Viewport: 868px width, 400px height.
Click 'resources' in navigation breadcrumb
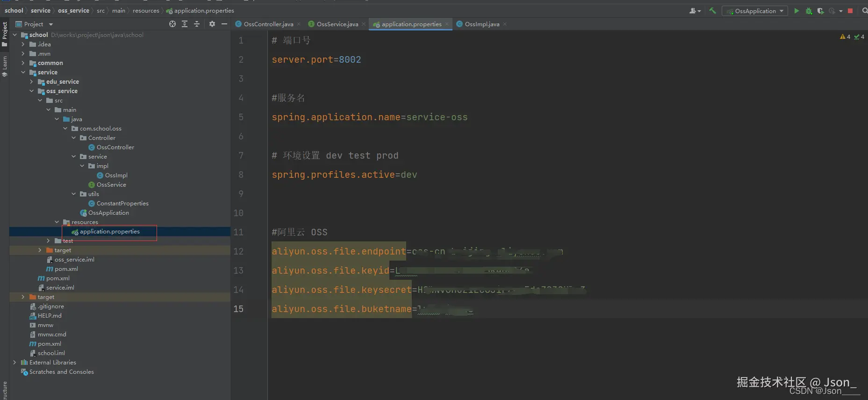click(x=146, y=10)
